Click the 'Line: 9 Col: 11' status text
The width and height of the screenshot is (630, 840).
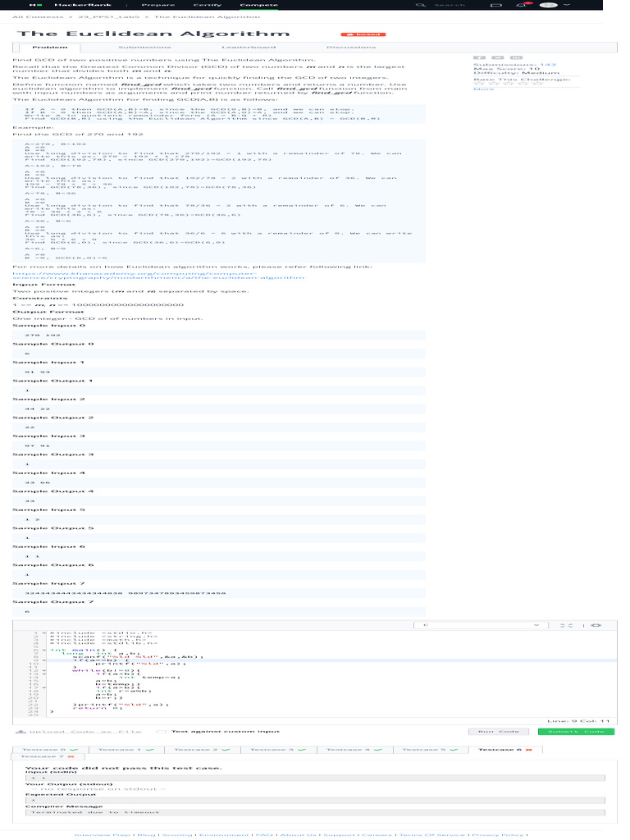click(578, 720)
